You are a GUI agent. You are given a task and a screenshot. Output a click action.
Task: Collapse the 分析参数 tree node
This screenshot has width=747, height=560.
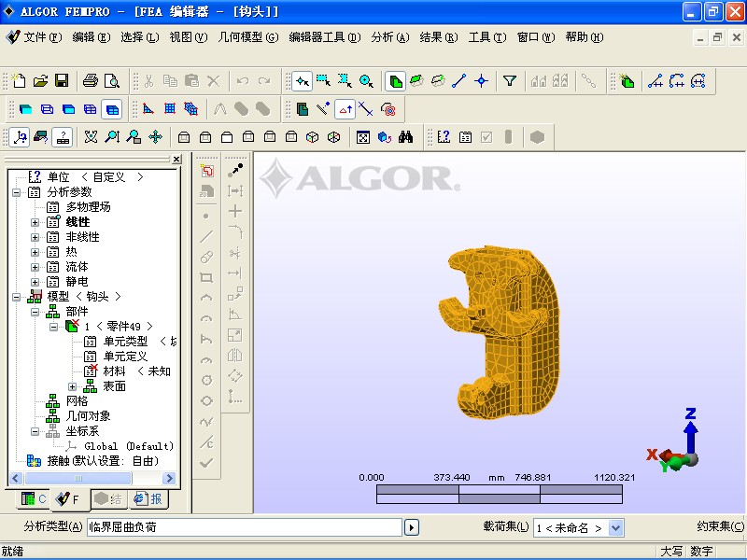click(x=17, y=192)
